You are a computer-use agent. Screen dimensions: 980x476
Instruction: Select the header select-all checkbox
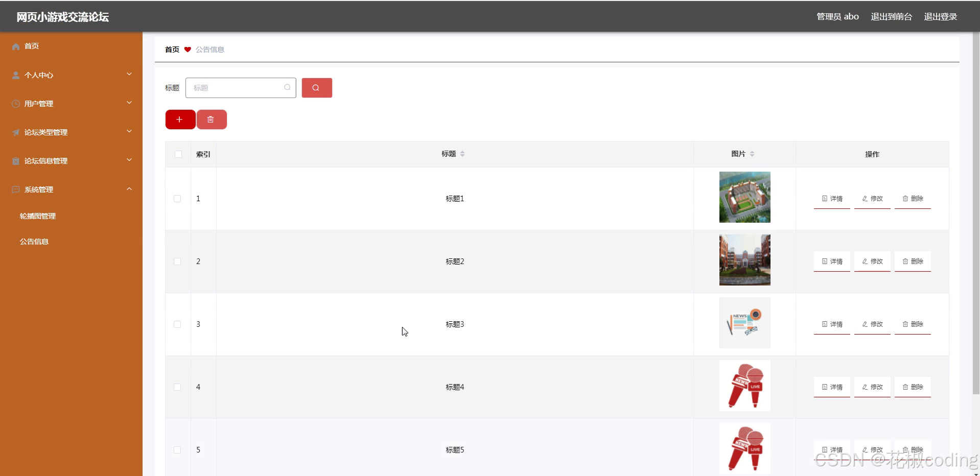(x=178, y=154)
